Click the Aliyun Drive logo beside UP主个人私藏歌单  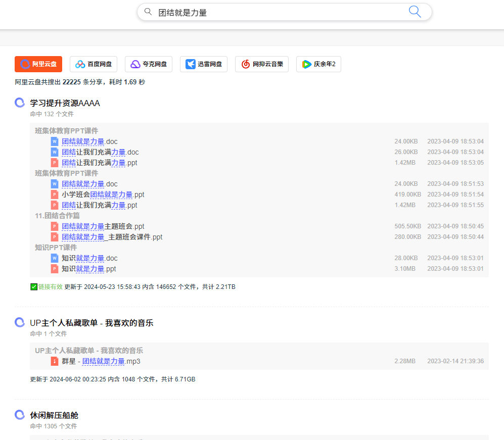[19, 322]
